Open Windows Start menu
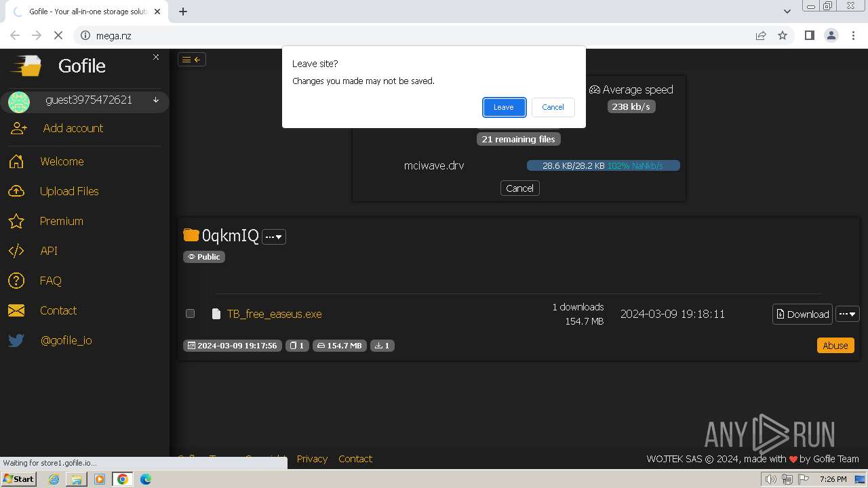Viewport: 868px width, 488px height. tap(18, 479)
